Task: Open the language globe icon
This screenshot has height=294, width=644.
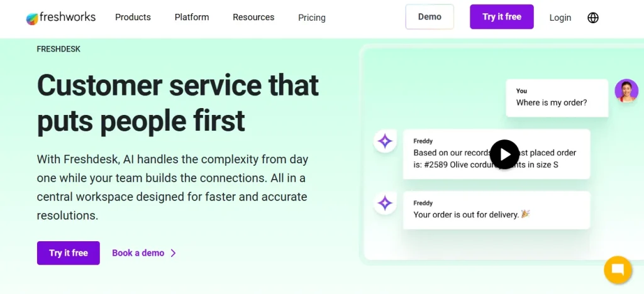Action: pos(592,18)
